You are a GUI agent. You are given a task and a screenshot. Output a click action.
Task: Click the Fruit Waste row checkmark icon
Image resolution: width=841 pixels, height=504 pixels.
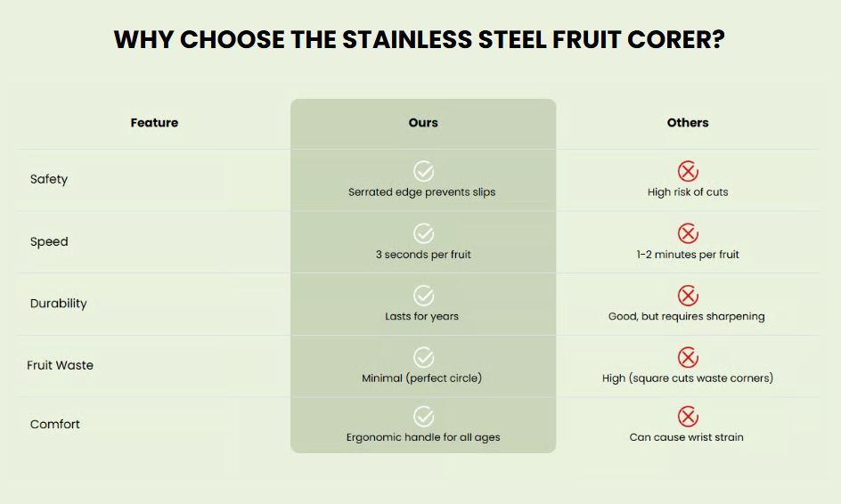[423, 357]
